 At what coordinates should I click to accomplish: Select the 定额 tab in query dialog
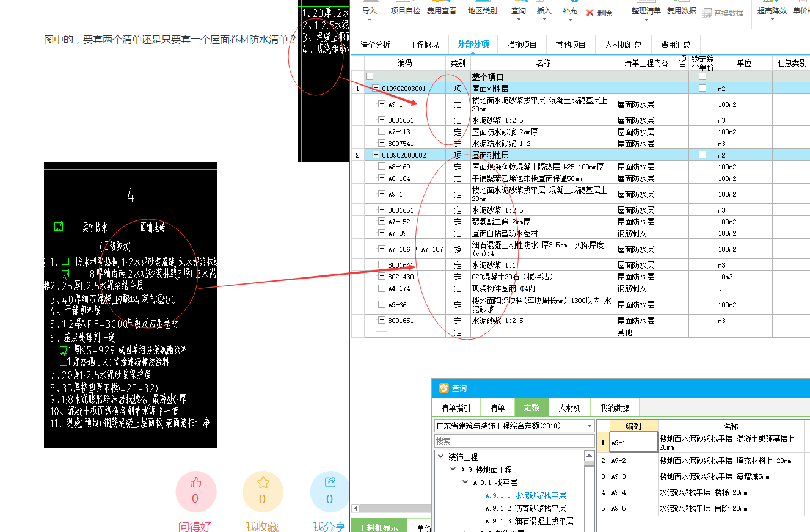(531, 407)
